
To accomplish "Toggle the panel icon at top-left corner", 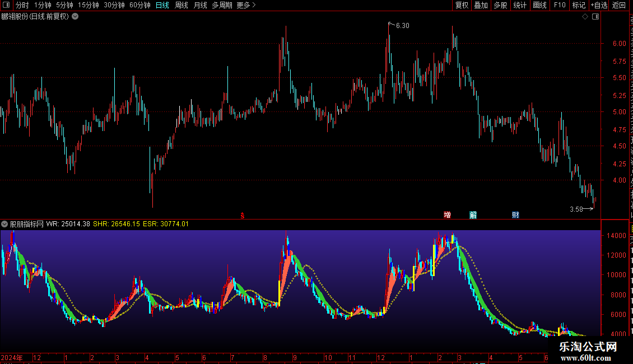I will point(6,5).
